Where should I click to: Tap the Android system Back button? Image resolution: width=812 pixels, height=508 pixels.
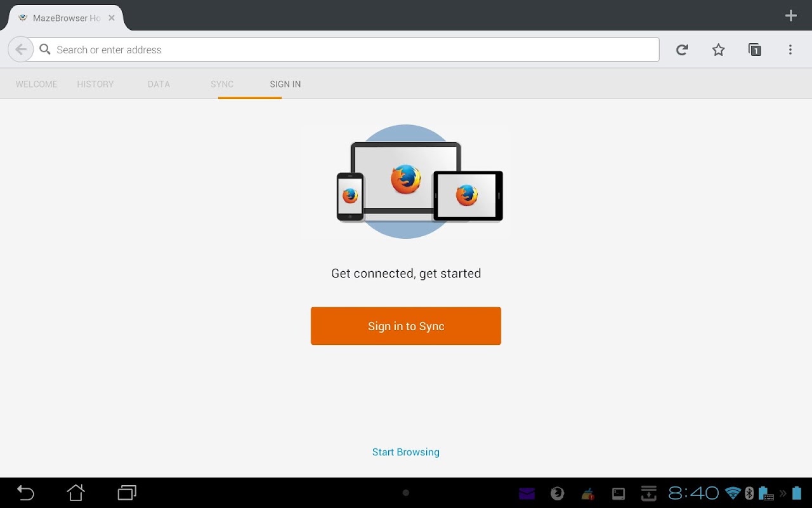coord(25,492)
